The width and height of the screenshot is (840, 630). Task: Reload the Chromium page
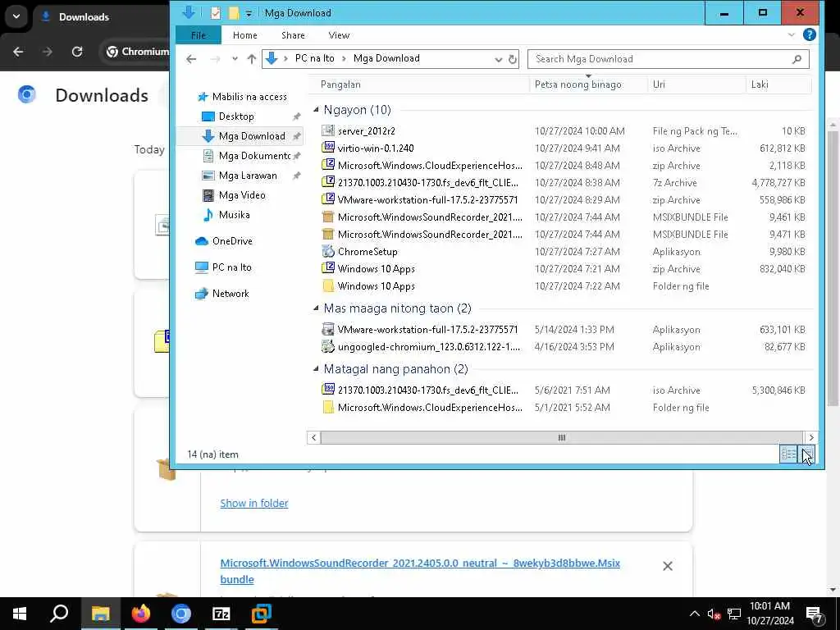click(77, 52)
